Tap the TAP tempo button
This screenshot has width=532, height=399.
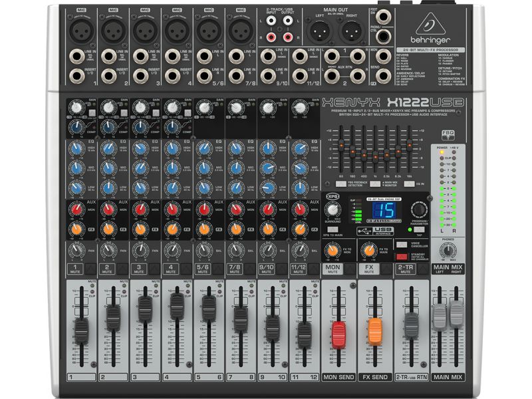419,229
